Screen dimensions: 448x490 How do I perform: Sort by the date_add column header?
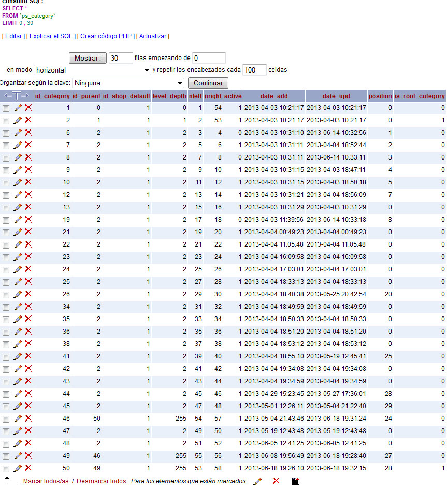point(274,96)
